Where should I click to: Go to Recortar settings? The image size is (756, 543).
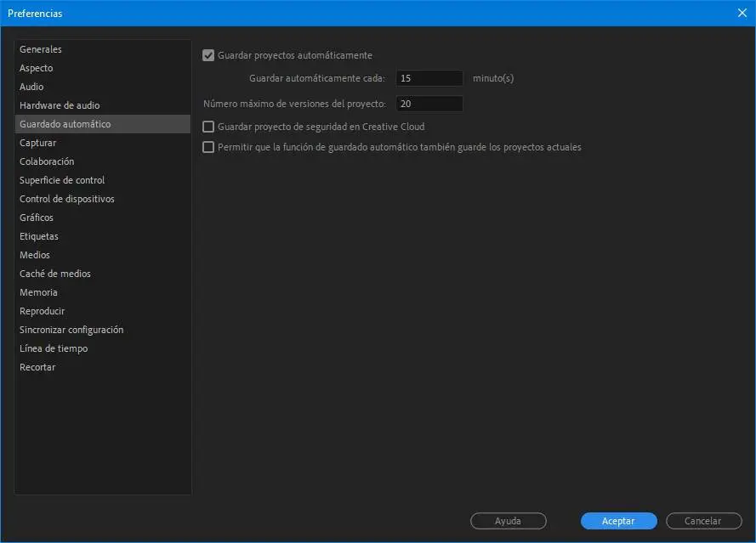click(103, 367)
